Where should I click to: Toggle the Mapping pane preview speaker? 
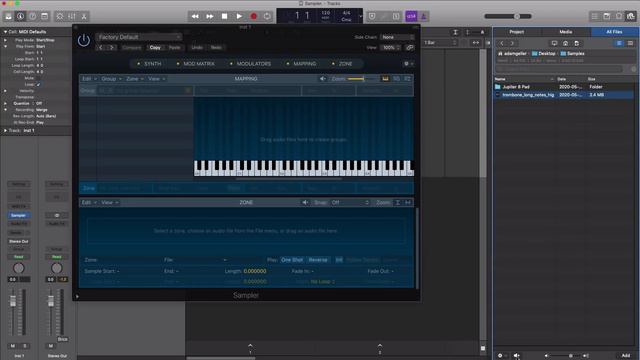click(322, 79)
